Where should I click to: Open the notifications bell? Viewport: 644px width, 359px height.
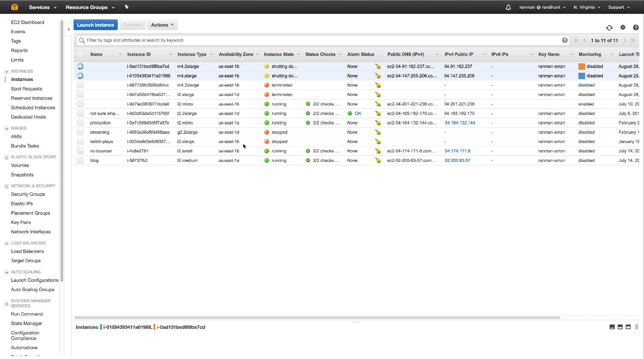coord(508,7)
